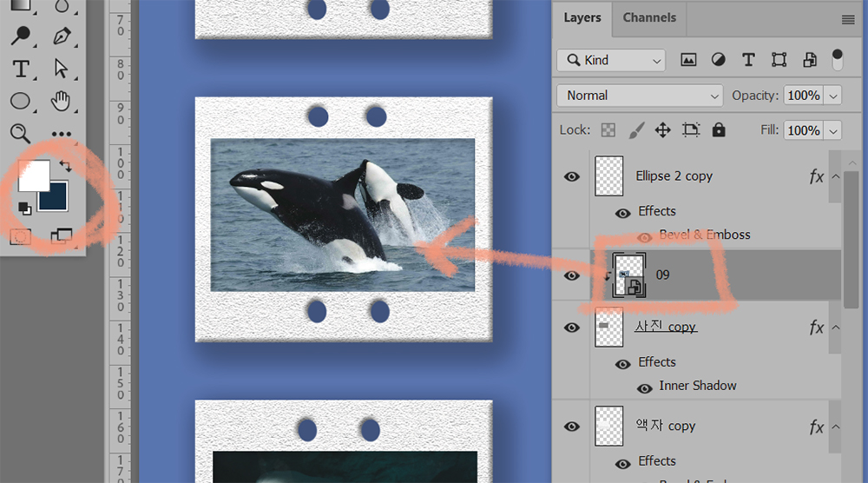Filter layers by smart objects
Image resolution: width=868 pixels, height=483 pixels.
pos(810,60)
